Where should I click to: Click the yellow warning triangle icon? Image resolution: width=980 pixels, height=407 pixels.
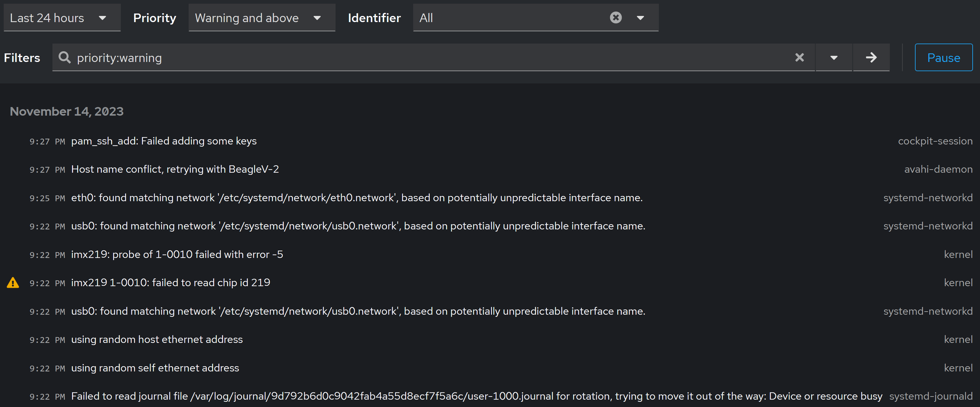pyautogui.click(x=13, y=282)
